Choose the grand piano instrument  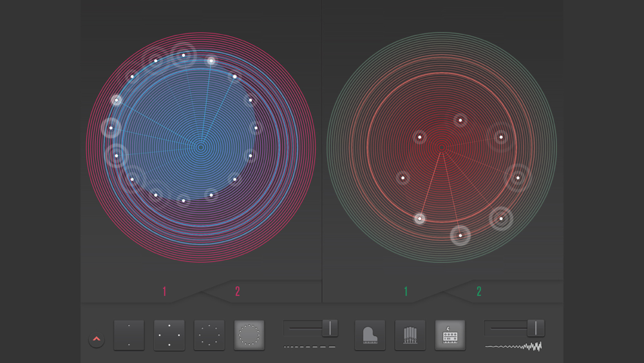tap(370, 335)
